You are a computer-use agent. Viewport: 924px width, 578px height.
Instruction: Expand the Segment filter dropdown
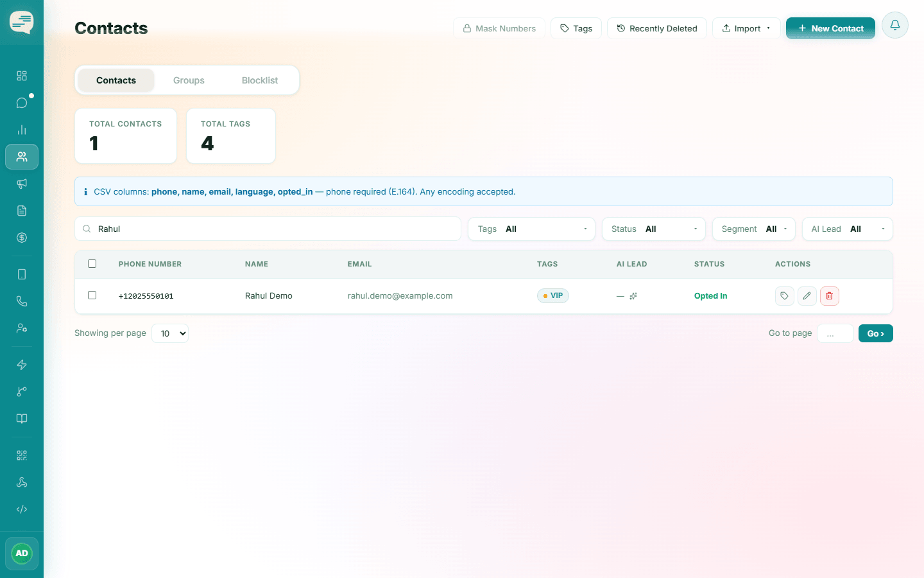[754, 229]
